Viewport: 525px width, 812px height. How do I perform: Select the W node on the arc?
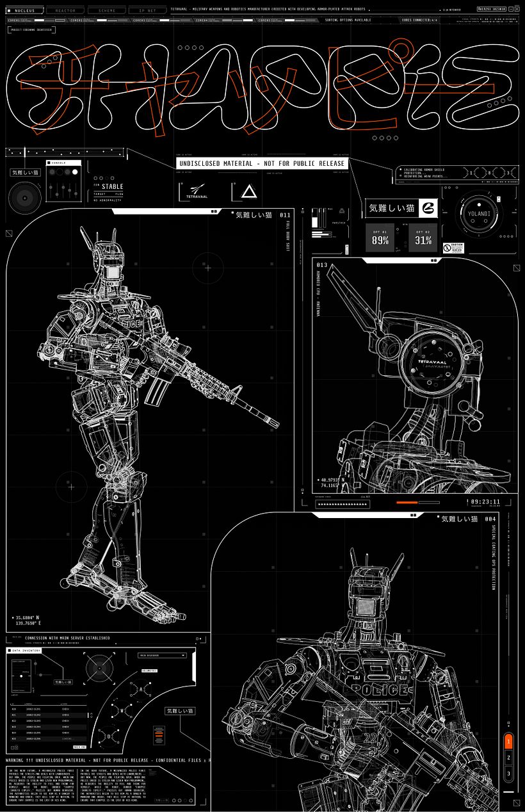pyautogui.click(x=120, y=711)
